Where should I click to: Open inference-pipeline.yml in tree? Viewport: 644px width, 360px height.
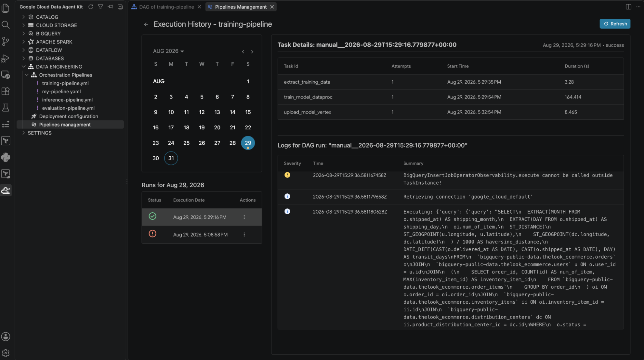coord(67,100)
